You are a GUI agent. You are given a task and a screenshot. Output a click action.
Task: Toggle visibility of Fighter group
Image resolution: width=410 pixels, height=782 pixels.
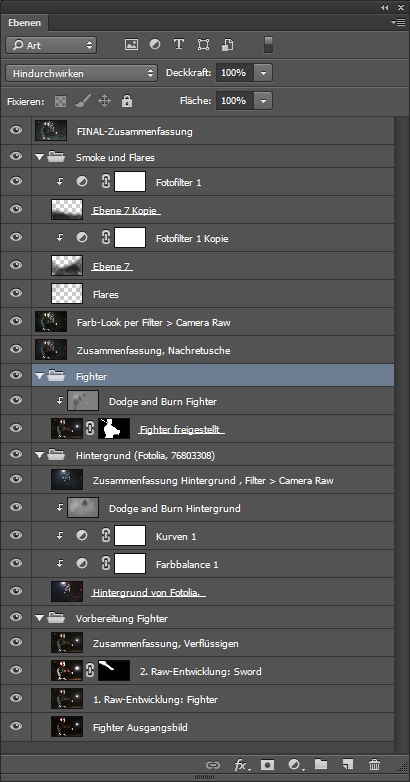coord(16,375)
